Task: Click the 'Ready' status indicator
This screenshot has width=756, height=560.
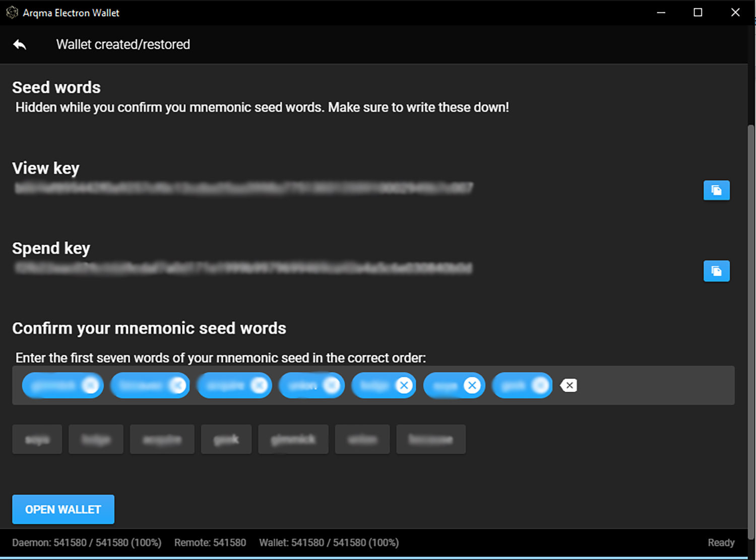Action: [x=721, y=542]
